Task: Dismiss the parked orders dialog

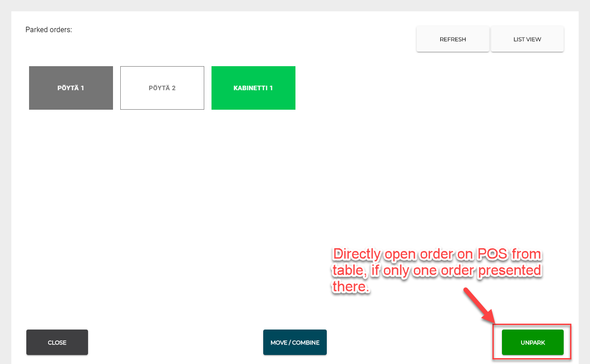Action: [57, 342]
